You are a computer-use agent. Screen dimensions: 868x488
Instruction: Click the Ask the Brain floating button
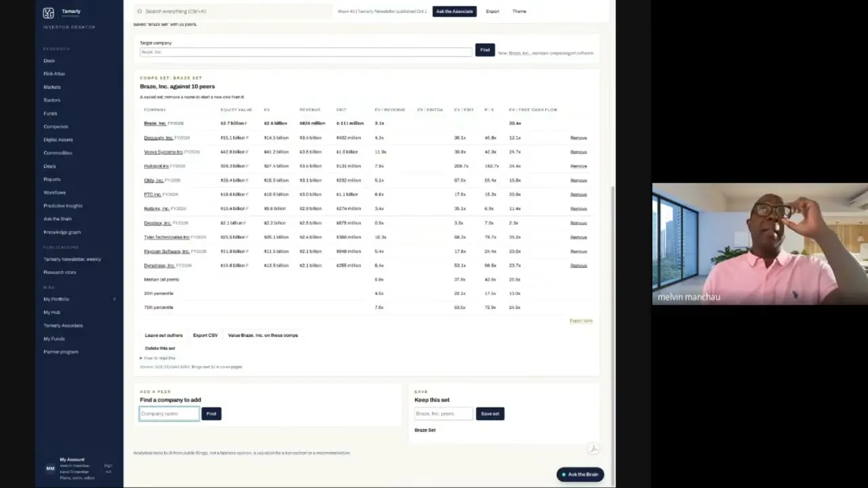(x=580, y=474)
